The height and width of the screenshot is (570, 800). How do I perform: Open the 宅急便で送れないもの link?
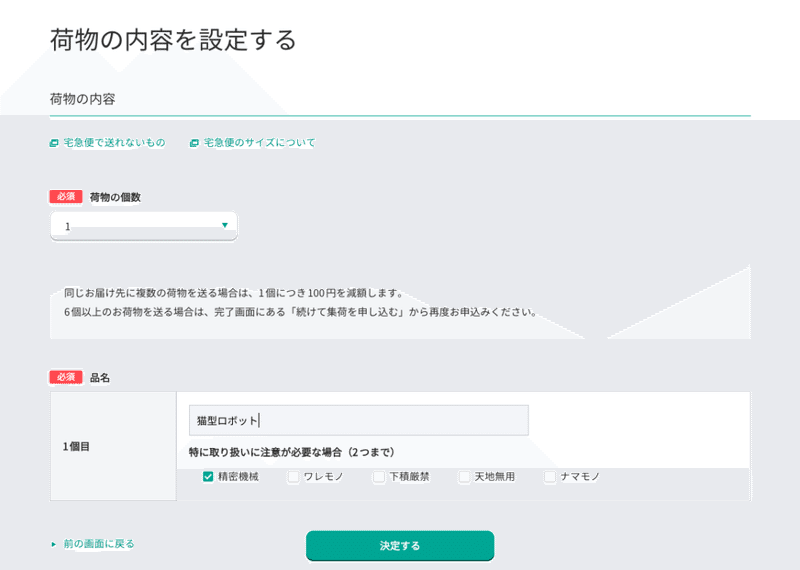(114, 142)
